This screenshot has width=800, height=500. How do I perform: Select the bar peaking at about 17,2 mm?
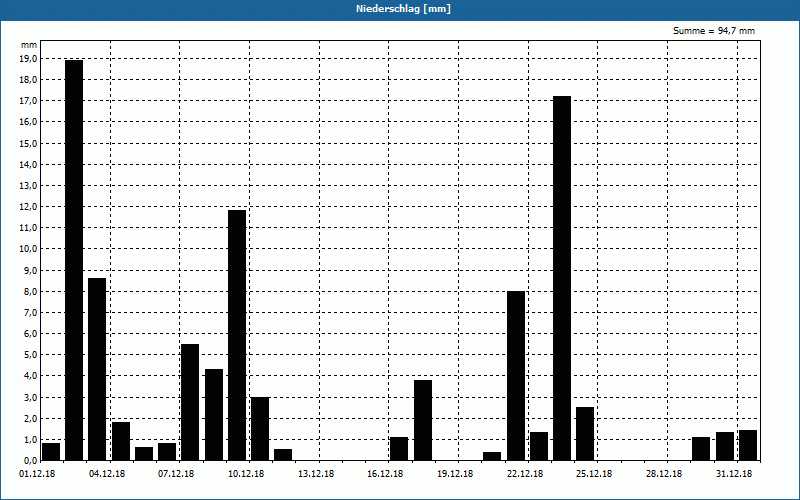(x=562, y=279)
